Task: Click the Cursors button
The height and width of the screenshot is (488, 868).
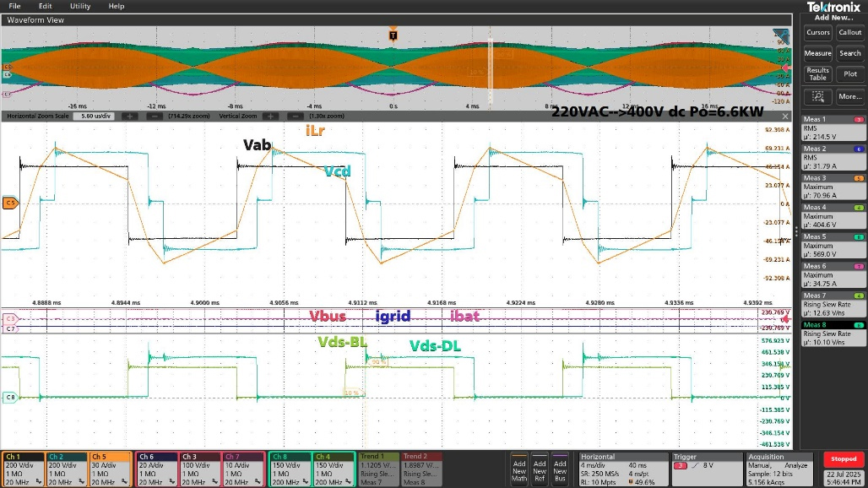Action: pos(817,32)
